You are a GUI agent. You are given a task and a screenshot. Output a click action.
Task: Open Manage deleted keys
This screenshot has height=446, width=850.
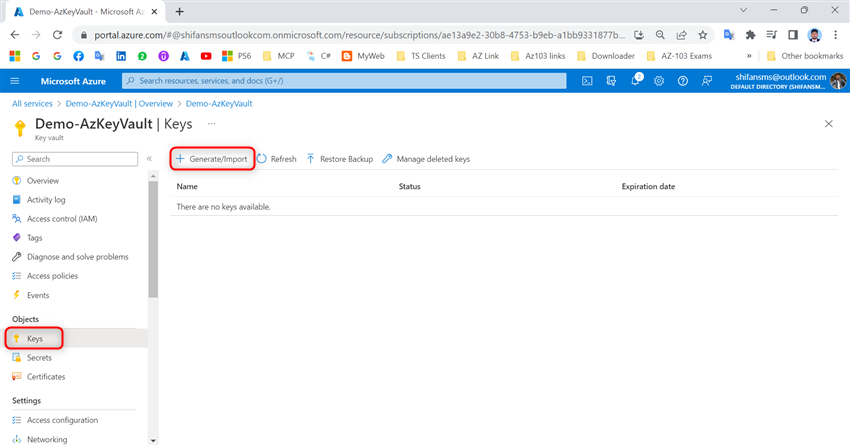pyautogui.click(x=426, y=159)
